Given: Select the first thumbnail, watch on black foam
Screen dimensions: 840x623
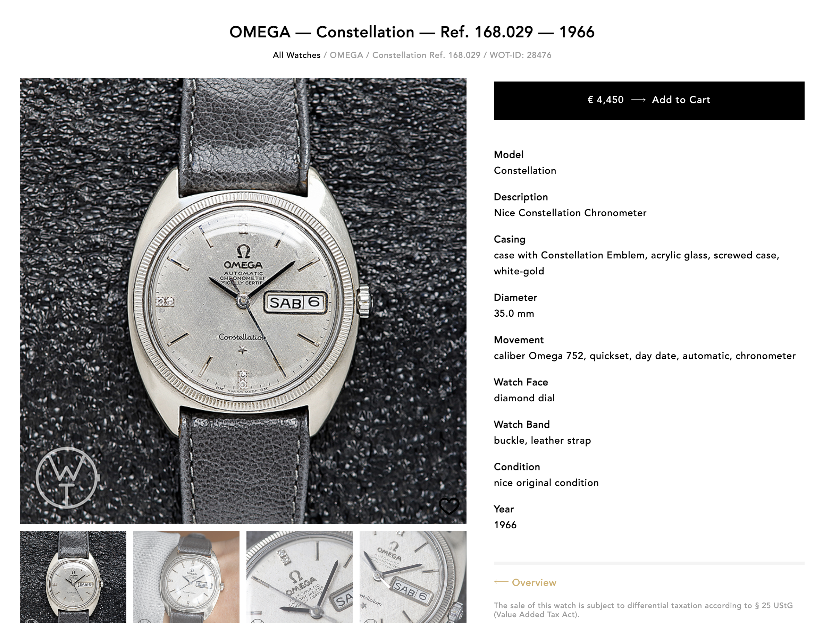Looking at the screenshot, I should tap(73, 577).
